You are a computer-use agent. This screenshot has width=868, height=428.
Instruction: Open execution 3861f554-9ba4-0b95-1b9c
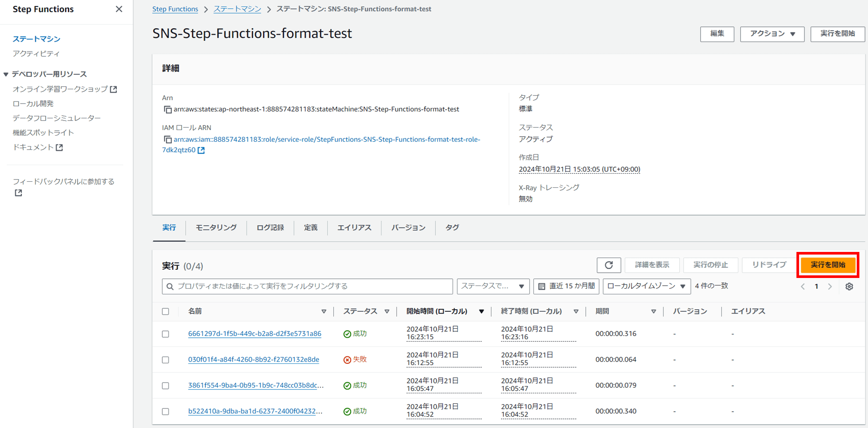256,385
